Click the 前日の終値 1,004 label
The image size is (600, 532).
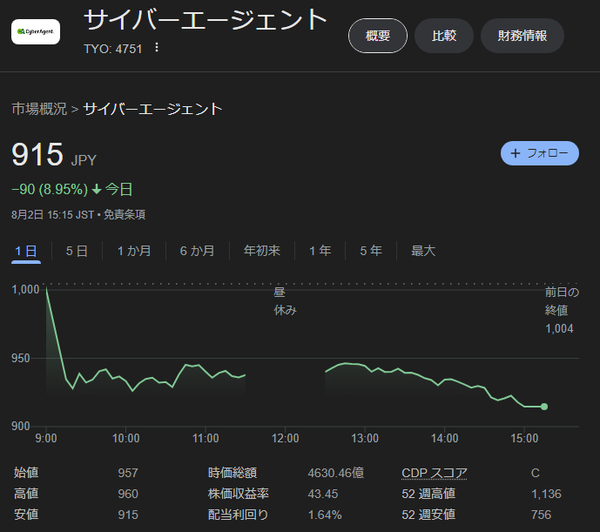click(562, 310)
